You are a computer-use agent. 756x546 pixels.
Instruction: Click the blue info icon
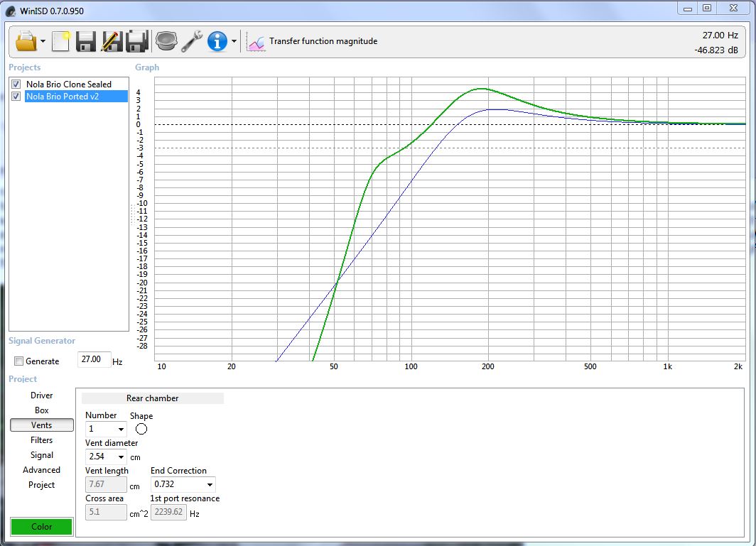(217, 41)
